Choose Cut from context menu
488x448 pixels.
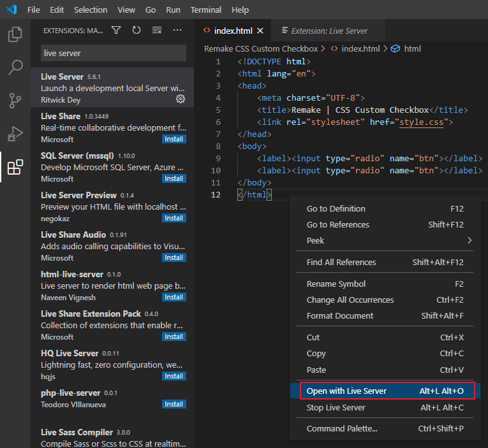click(x=385, y=337)
